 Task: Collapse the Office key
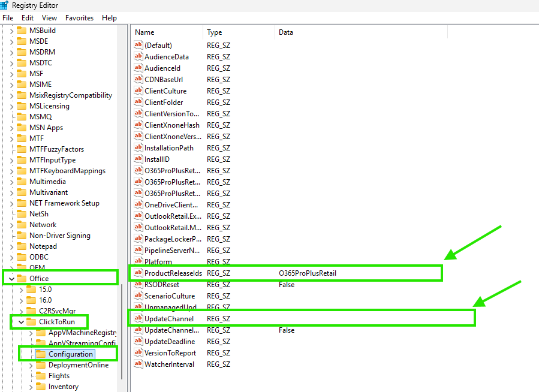pos(11,279)
